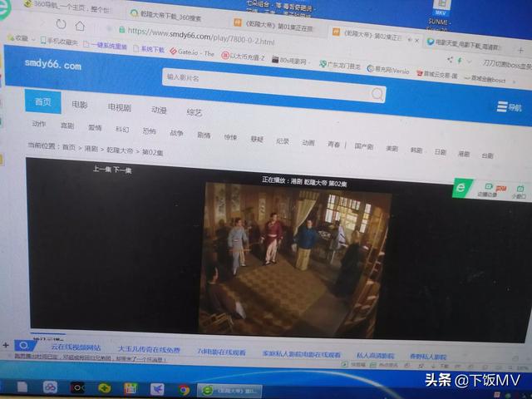532x399 pixels.
Task: Click the blue search icon in the bottom suggestion bar
Action: 24,346
